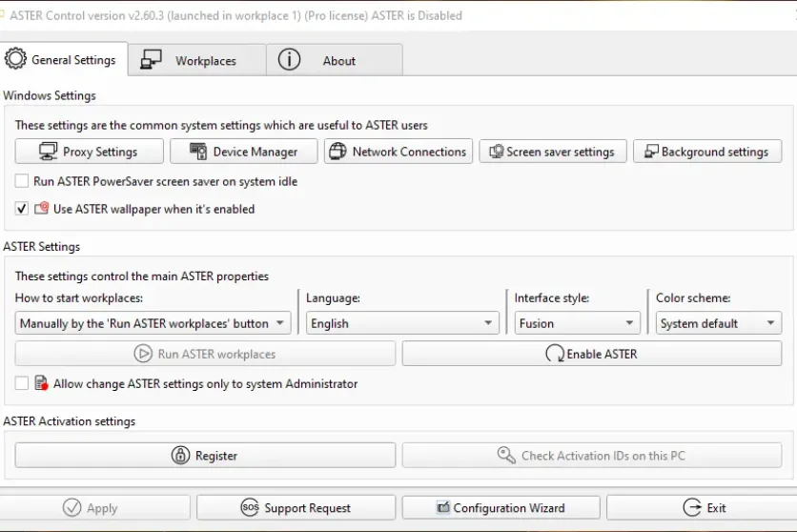
Task: Enable ASTER PowerSaver screen saver checkbox
Action: 22,181
